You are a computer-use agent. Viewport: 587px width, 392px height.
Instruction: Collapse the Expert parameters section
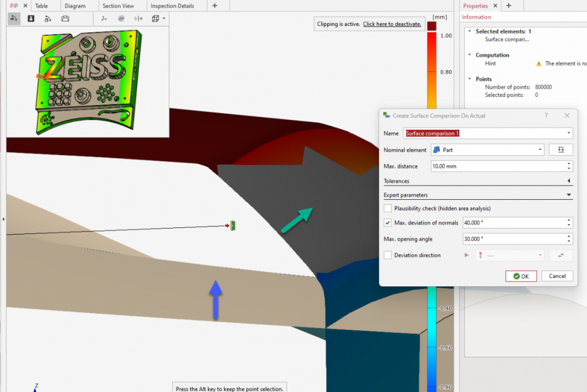pos(569,195)
